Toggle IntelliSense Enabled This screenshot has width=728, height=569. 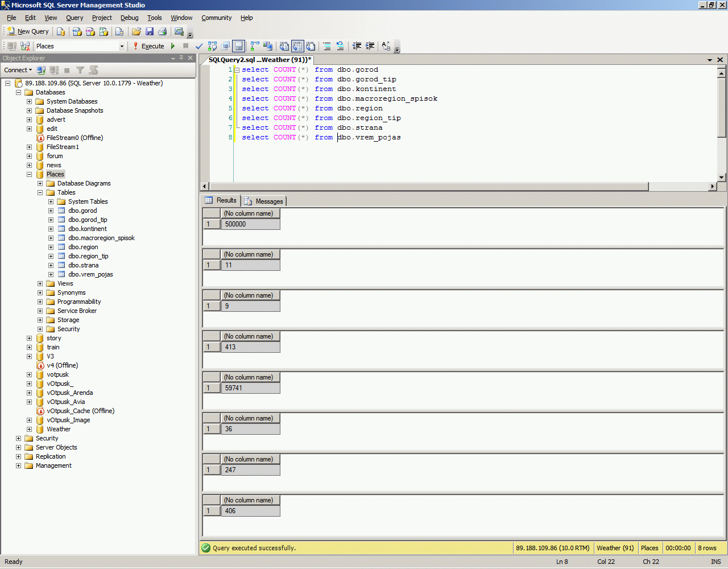pyautogui.click(x=239, y=46)
